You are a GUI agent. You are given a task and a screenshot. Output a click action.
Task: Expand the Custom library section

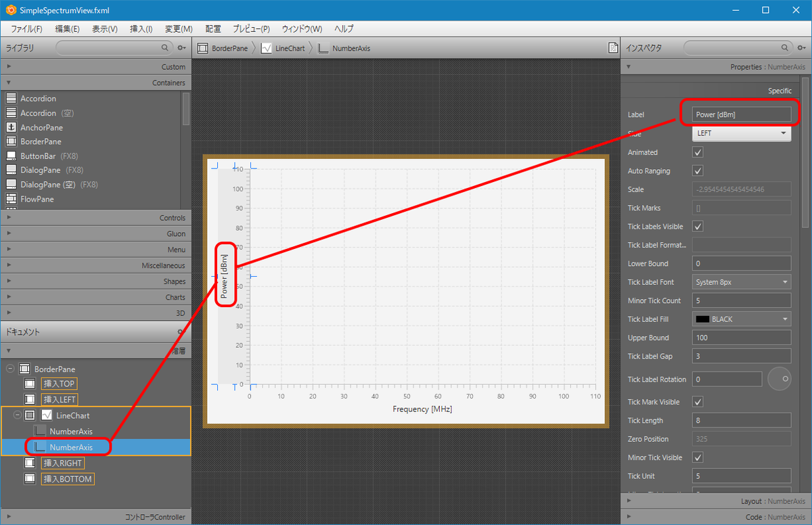click(95, 66)
